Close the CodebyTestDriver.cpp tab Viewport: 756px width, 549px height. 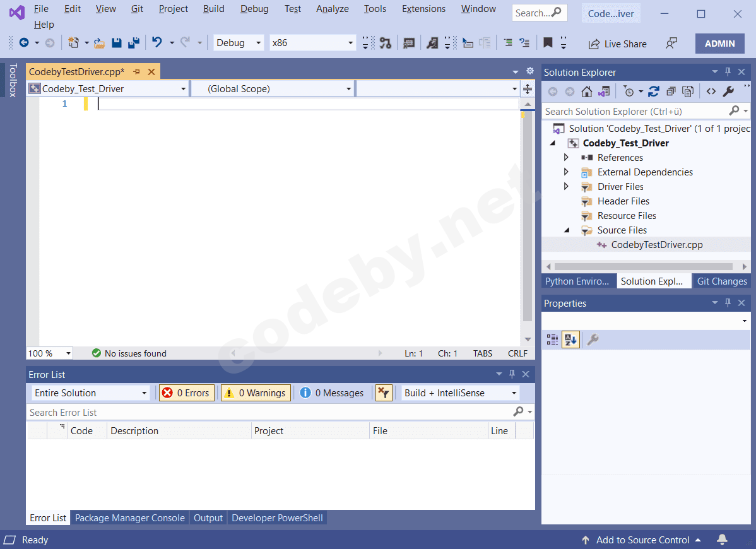[151, 72]
